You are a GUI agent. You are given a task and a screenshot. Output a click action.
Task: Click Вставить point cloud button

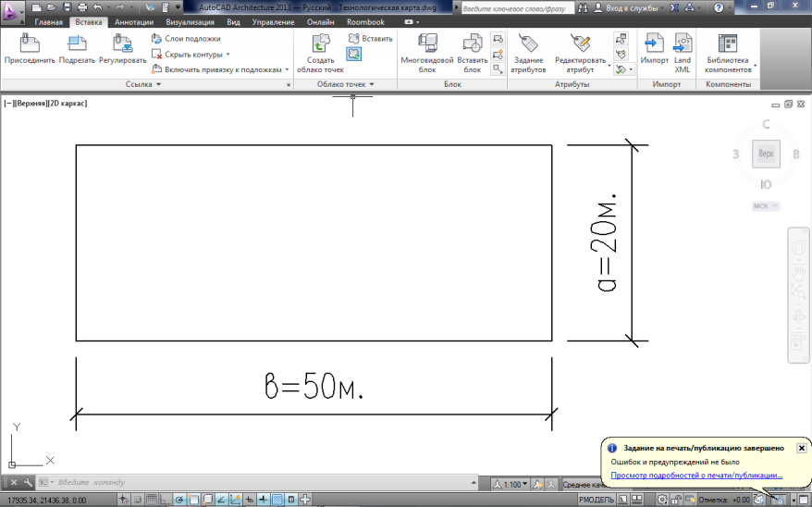tap(370, 38)
